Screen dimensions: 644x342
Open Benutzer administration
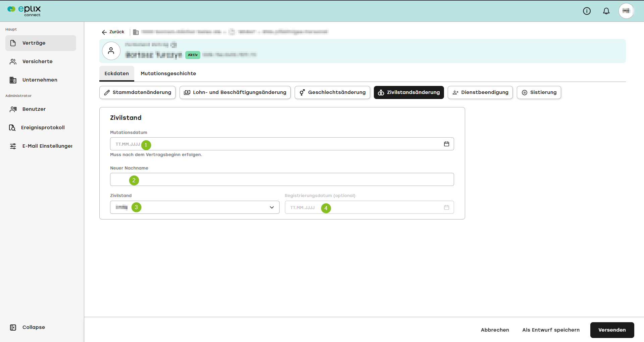click(x=41, y=109)
